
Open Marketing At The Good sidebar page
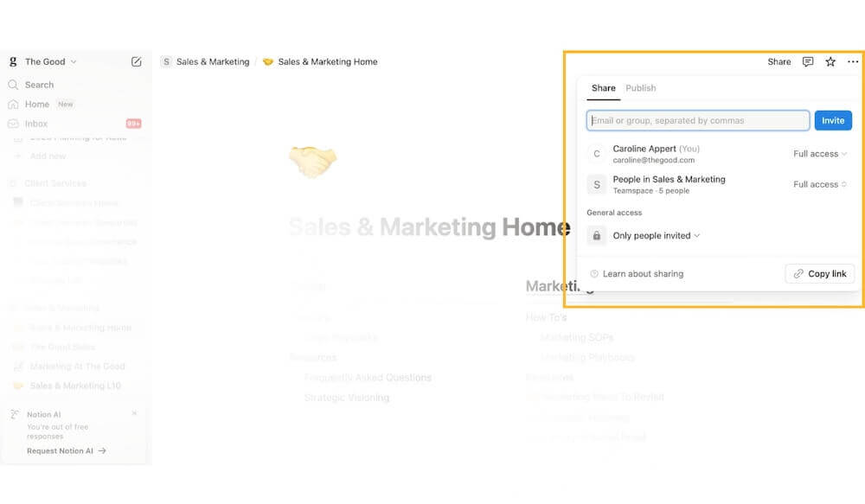pos(77,367)
